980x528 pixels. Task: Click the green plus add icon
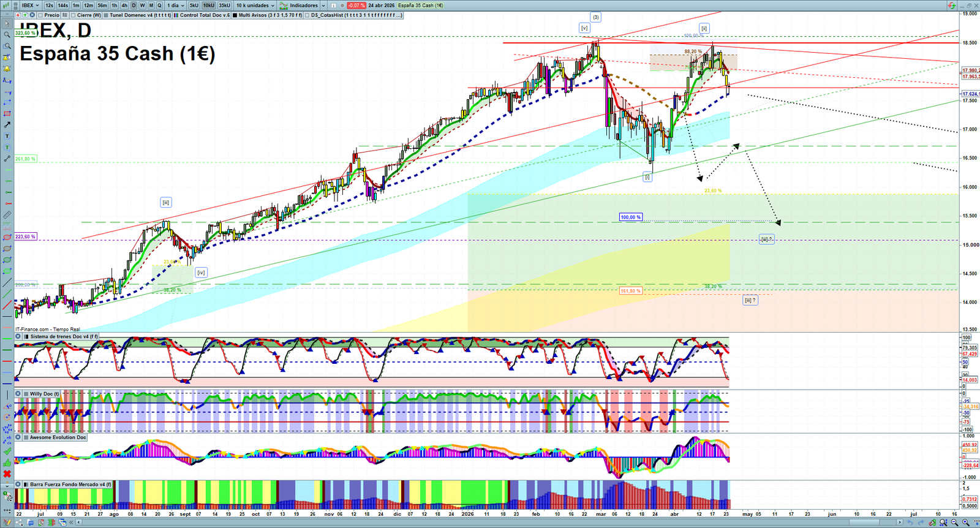click(25, 15)
